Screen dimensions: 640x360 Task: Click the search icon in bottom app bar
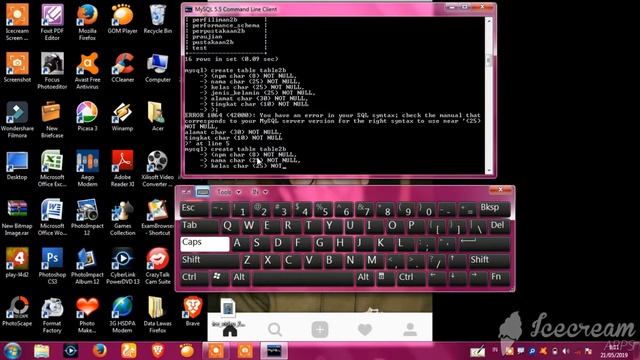[x=275, y=329]
